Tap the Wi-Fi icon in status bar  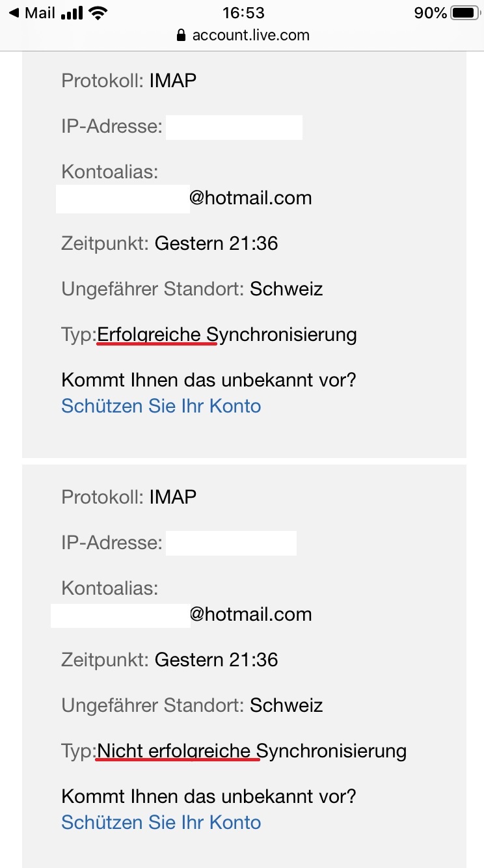click(99, 13)
